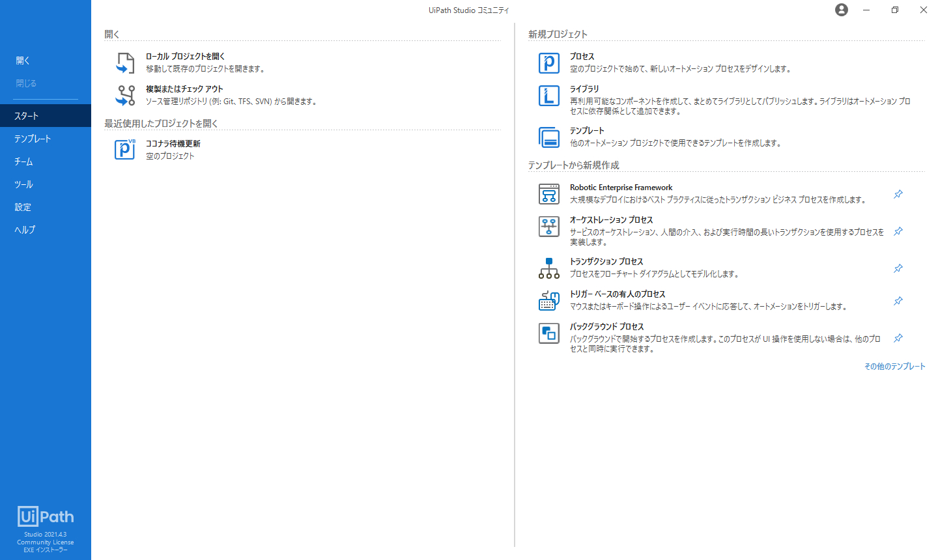Close the UiPath Studio window
This screenshot has width=938, height=560.
tap(924, 10)
